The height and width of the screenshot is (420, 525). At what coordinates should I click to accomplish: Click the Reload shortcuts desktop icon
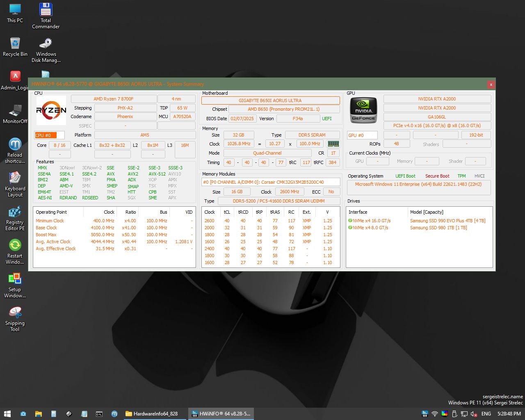pyautogui.click(x=15, y=151)
